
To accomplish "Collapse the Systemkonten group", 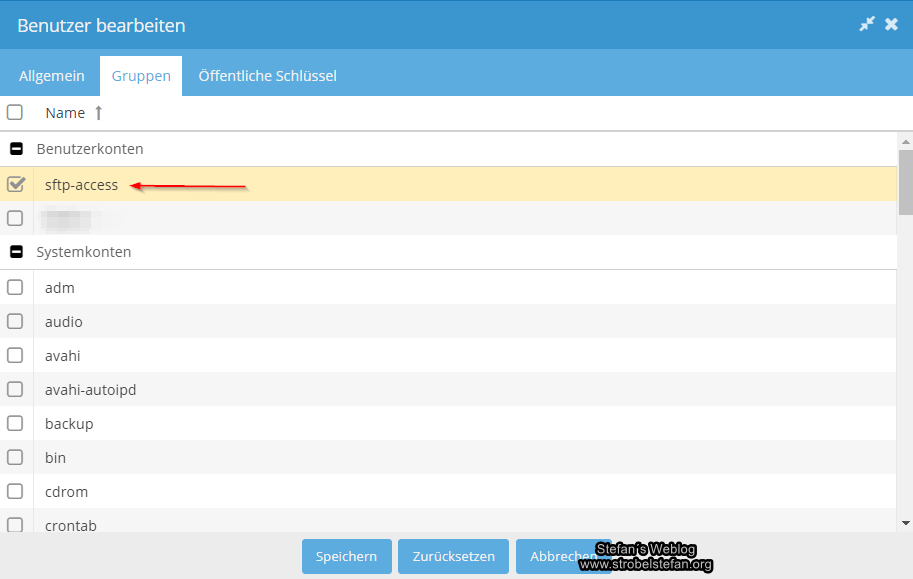I will [x=16, y=252].
